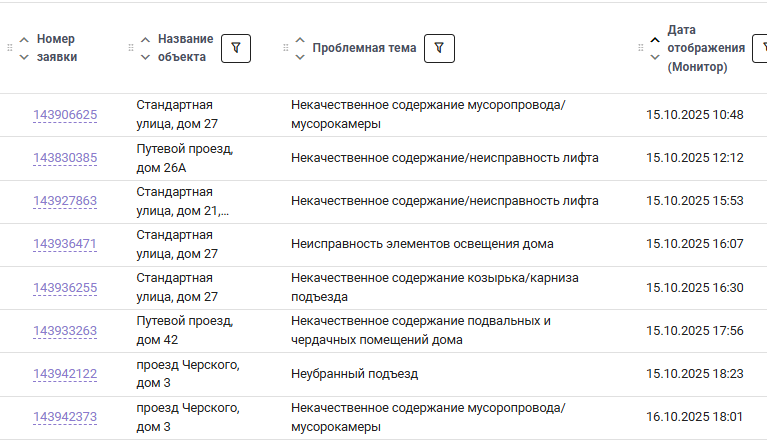The width and height of the screenshot is (767, 440).
Task: Click up sort arrow for Номер заявки
Action: (24, 40)
